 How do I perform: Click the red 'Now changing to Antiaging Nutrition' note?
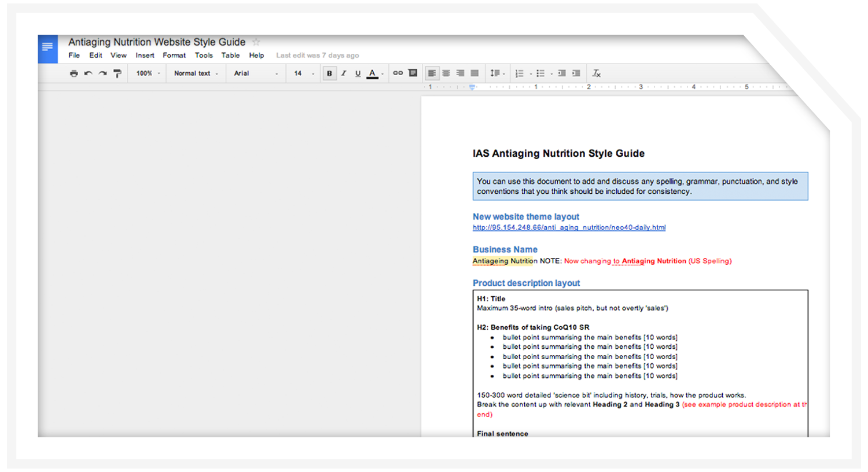648,261
